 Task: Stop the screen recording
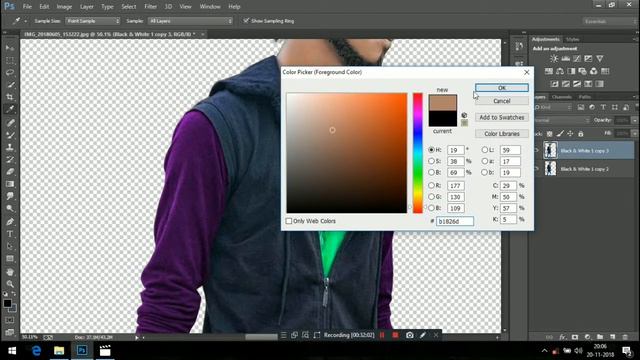tap(395, 335)
